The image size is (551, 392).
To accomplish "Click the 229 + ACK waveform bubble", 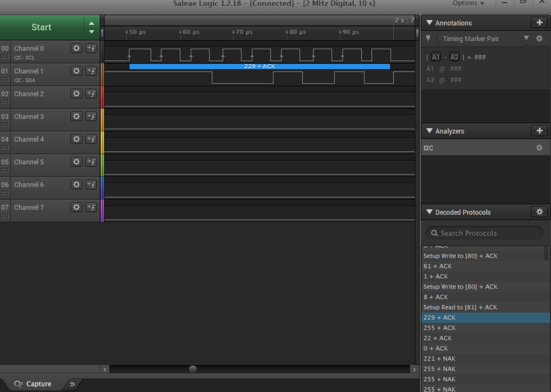I will [259, 66].
